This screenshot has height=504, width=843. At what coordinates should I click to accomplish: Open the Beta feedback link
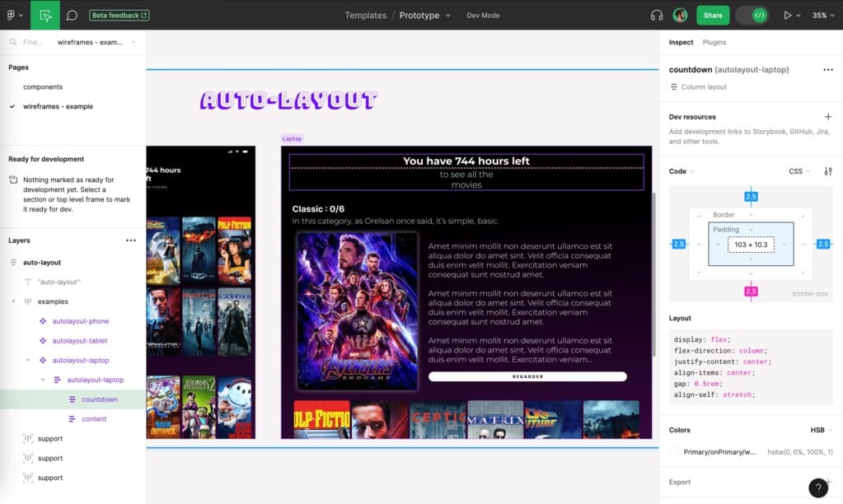[118, 14]
